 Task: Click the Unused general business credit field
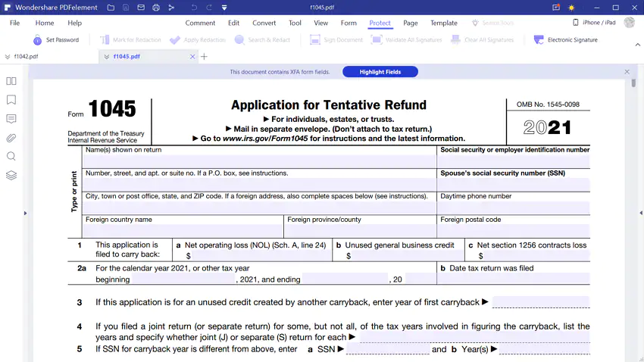coord(408,256)
